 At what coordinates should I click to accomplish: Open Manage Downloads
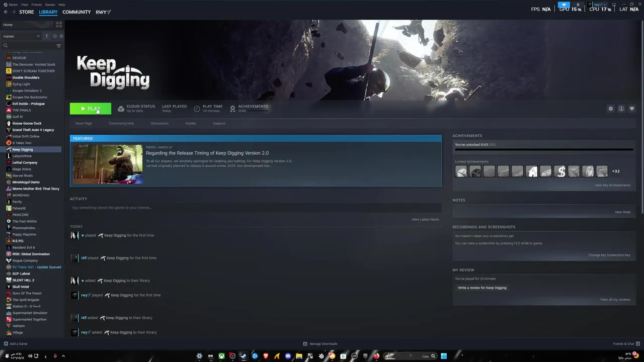pyautogui.click(x=320, y=344)
